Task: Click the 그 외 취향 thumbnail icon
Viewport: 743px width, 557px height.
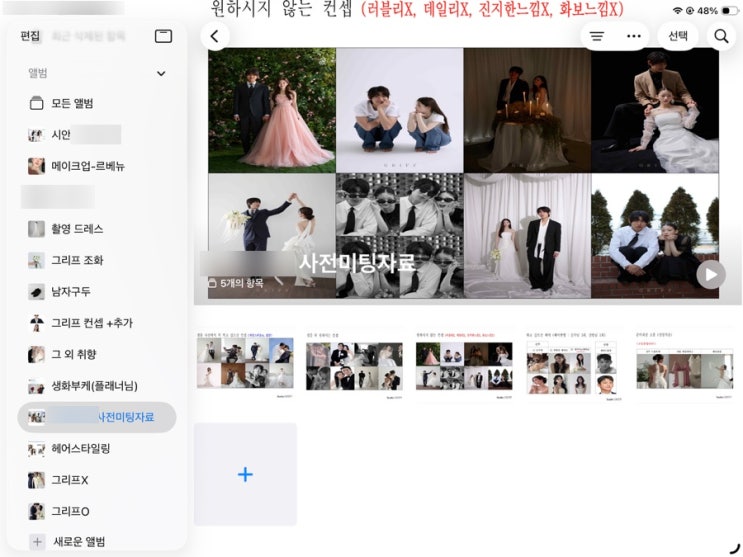Action: click(36, 355)
